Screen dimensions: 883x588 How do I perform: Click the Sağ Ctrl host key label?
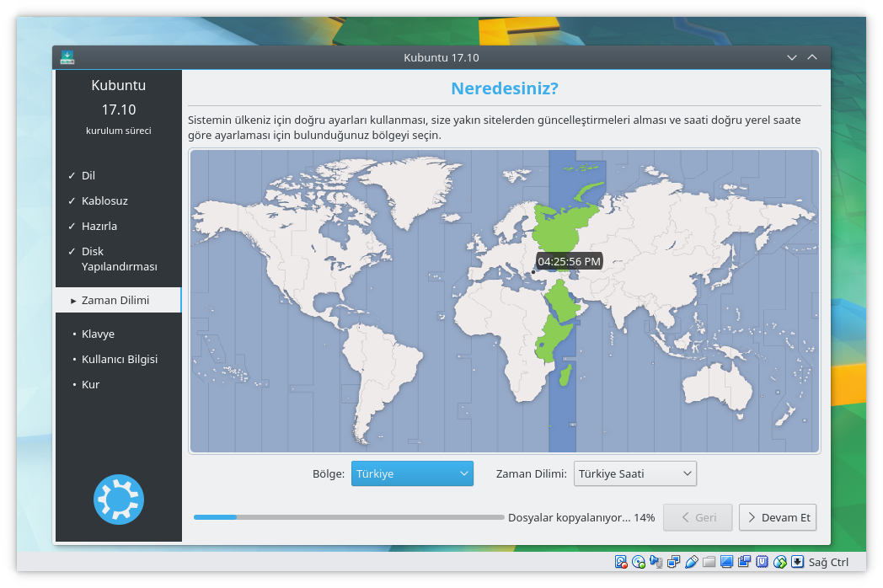[x=828, y=562]
